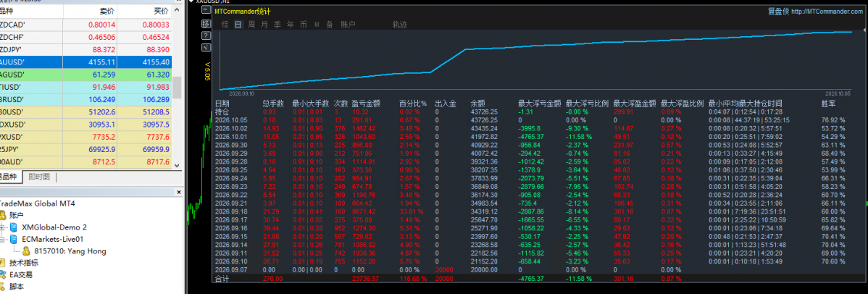The width and height of the screenshot is (868, 294).
Task: Click the 合计 totals row label
Action: [x=222, y=279]
